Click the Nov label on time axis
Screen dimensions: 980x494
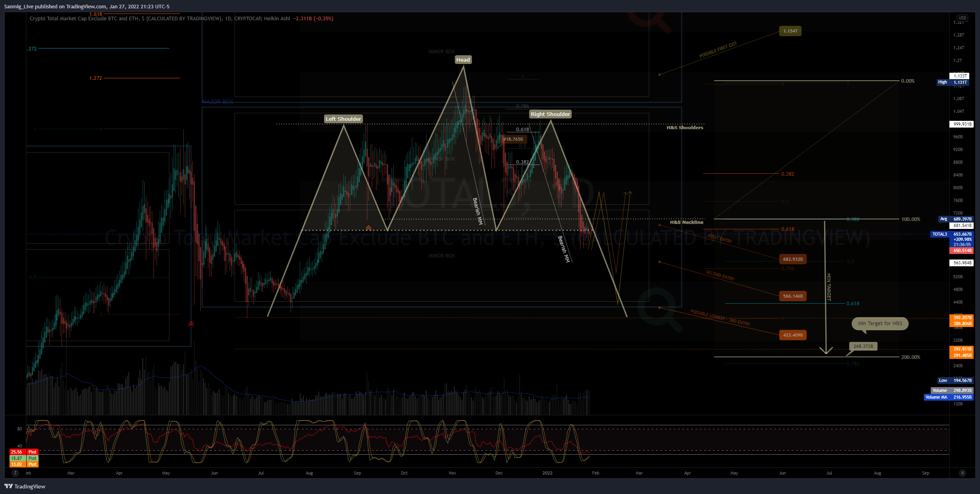[x=452, y=473]
